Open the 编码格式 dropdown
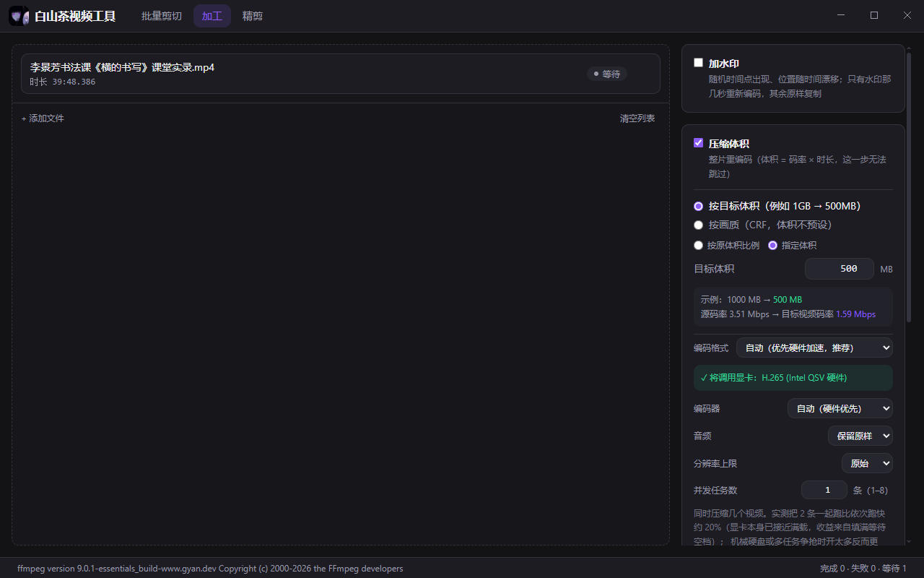Image resolution: width=924 pixels, height=578 pixels. click(x=814, y=348)
